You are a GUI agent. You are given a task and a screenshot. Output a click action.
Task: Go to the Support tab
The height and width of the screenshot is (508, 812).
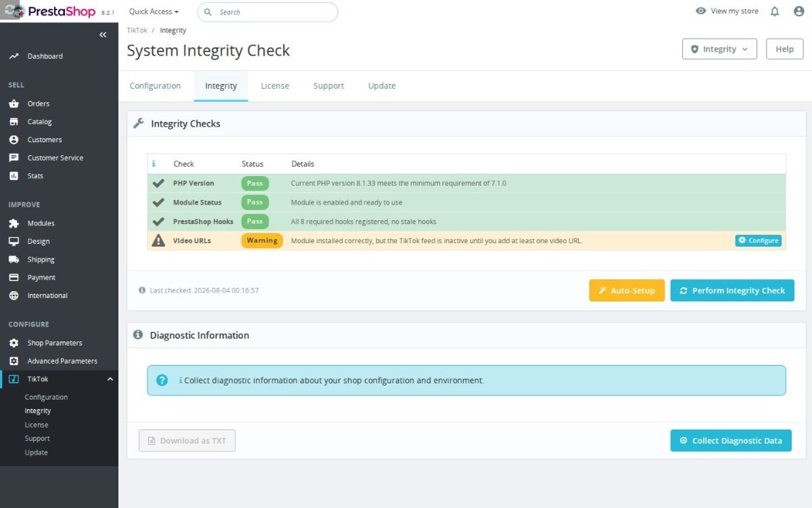coord(329,86)
